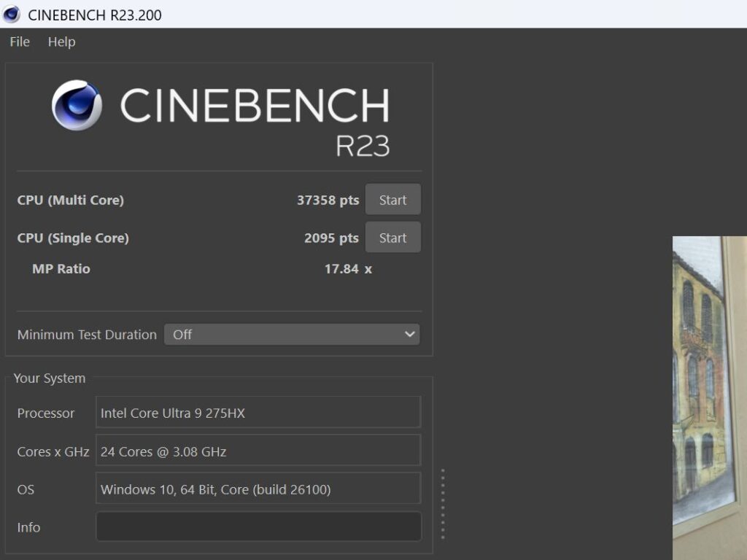
Task: Click the OS label
Action: coord(26,489)
